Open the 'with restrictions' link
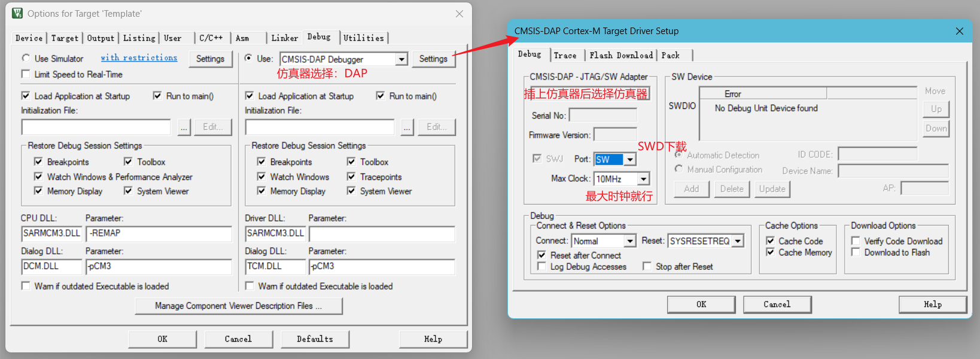 pos(139,57)
